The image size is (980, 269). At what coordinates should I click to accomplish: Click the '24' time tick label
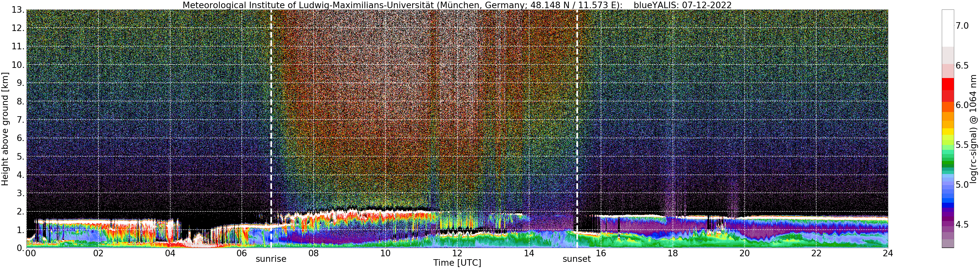pyautogui.click(x=888, y=253)
